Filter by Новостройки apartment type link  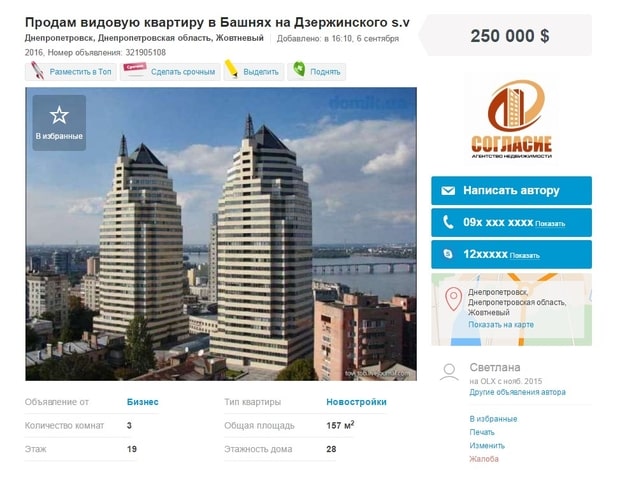pos(356,402)
